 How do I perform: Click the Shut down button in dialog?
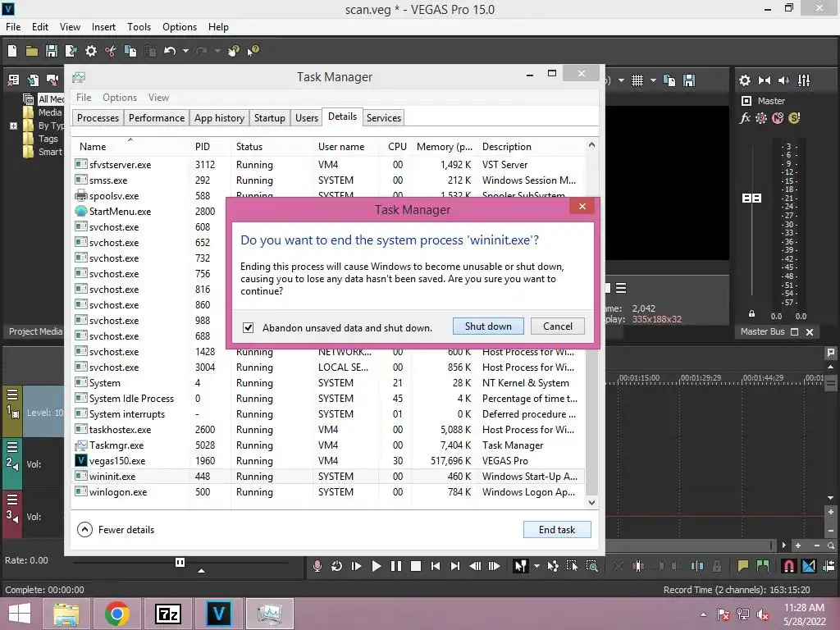pyautogui.click(x=488, y=326)
